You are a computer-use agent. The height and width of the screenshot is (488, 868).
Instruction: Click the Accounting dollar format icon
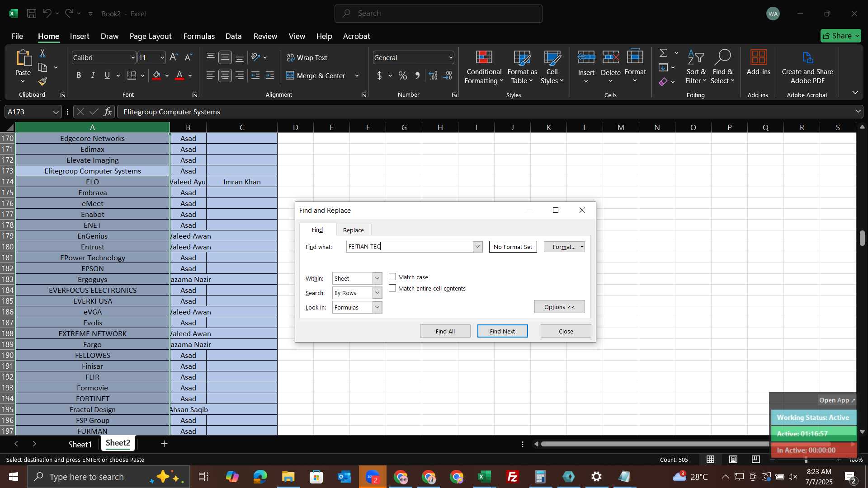tap(379, 75)
